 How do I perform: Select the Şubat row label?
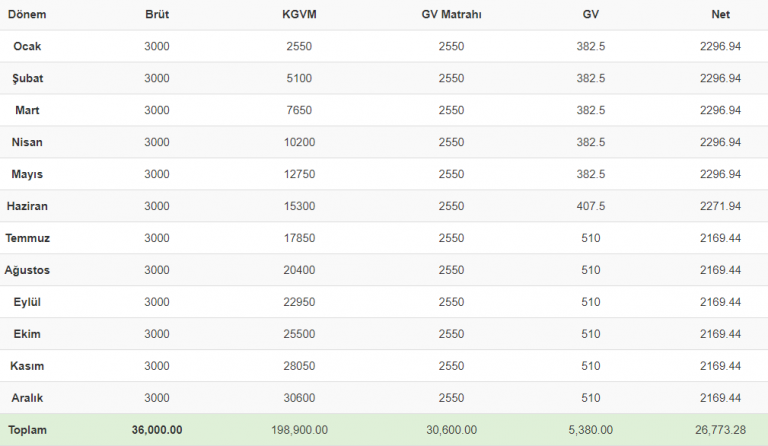[28, 78]
